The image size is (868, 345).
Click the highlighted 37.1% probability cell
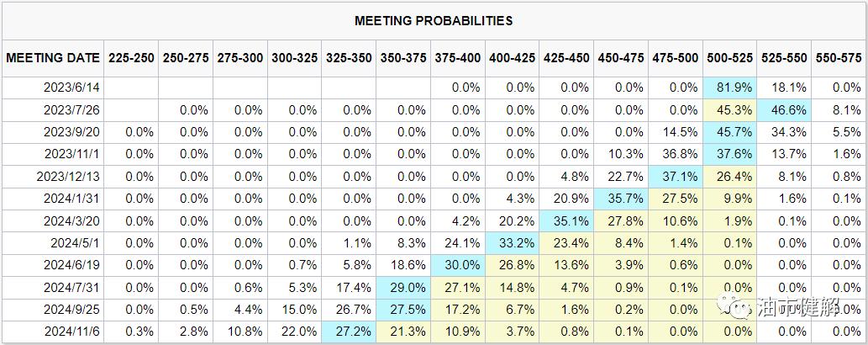tap(675, 177)
